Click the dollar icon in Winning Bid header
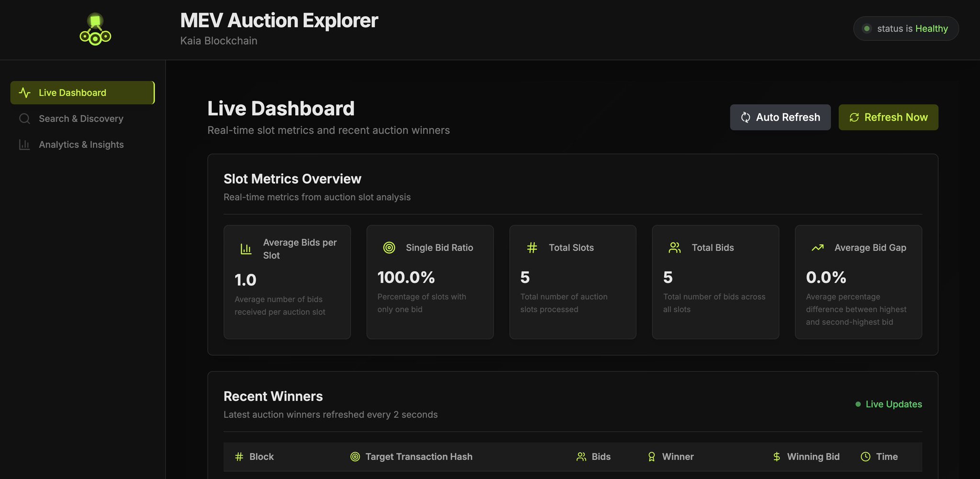Viewport: 980px width, 479px height. [x=776, y=457]
